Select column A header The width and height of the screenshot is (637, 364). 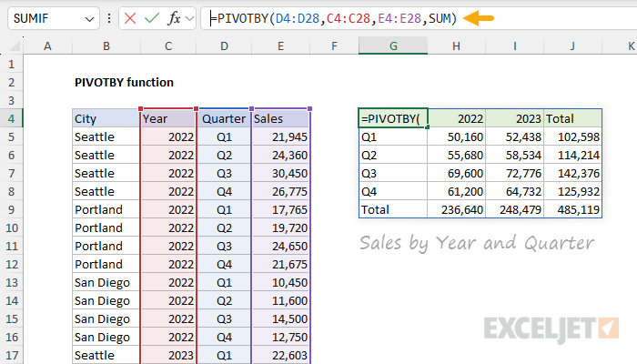pyautogui.click(x=47, y=45)
